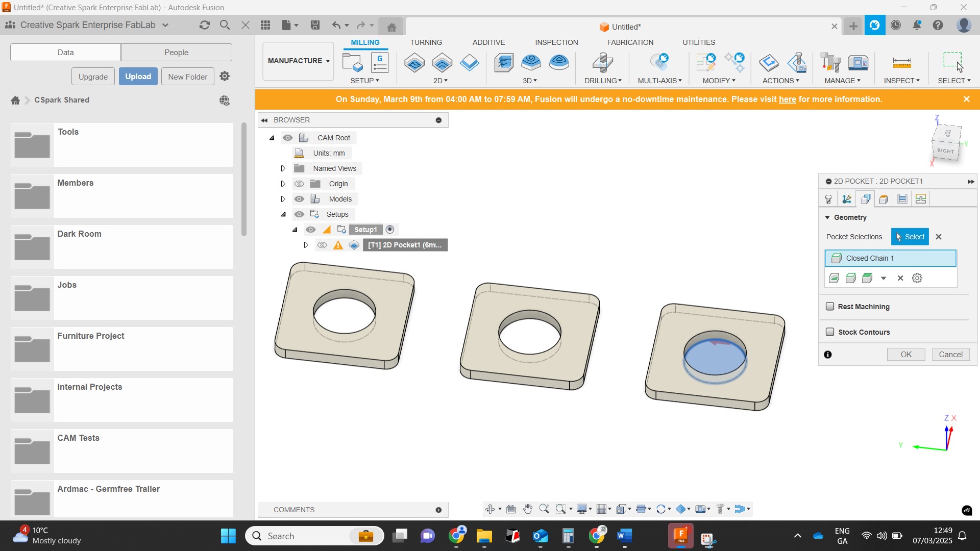Open the CAM Tests folder
Viewport: 980px width, 551px height.
pos(122,450)
